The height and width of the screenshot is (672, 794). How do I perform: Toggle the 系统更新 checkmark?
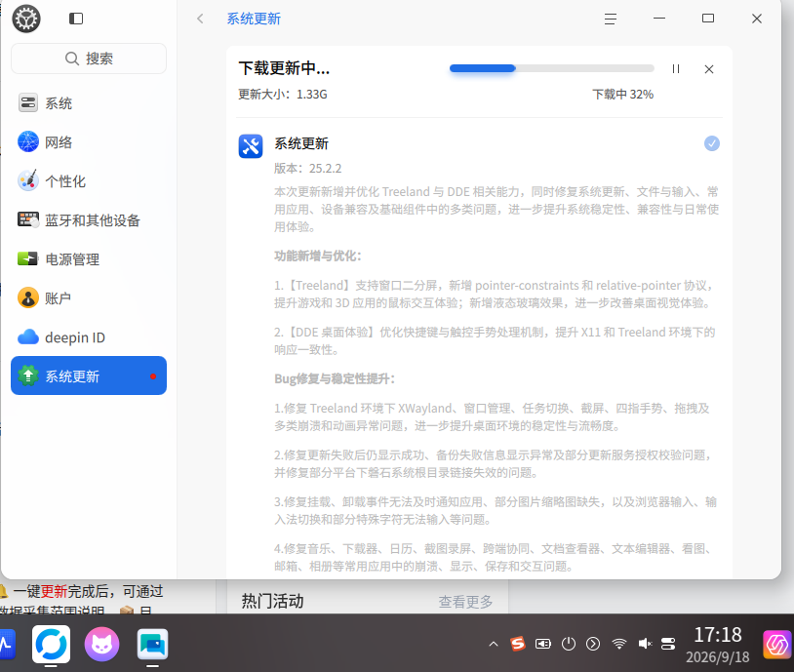click(x=711, y=143)
